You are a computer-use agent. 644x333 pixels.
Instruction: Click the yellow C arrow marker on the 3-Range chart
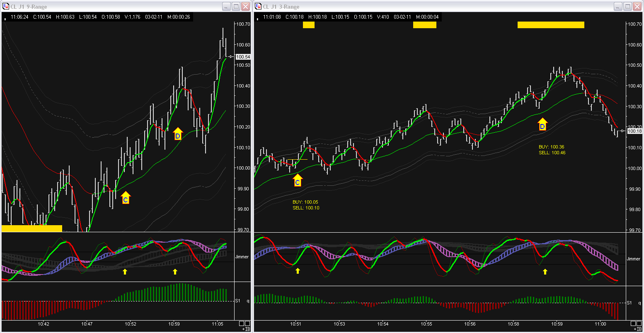pyautogui.click(x=297, y=180)
